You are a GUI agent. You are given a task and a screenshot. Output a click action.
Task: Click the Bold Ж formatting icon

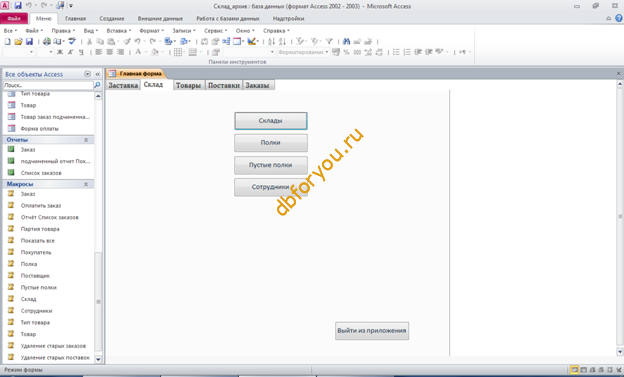[60, 52]
